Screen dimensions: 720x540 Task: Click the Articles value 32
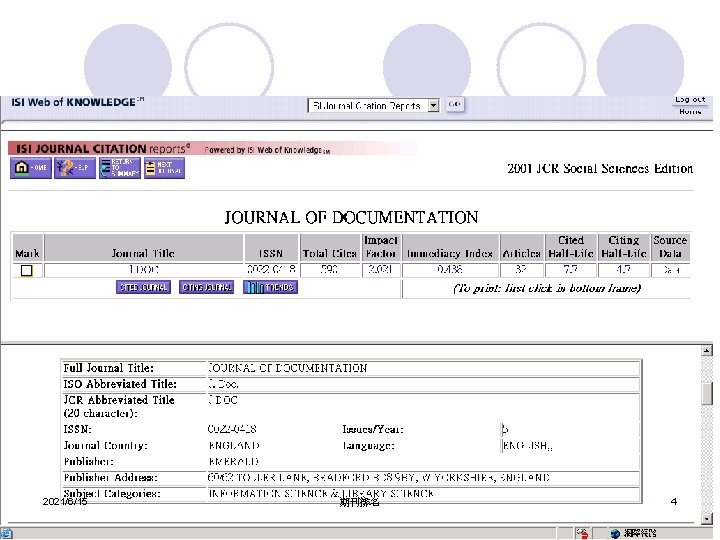click(x=521, y=270)
